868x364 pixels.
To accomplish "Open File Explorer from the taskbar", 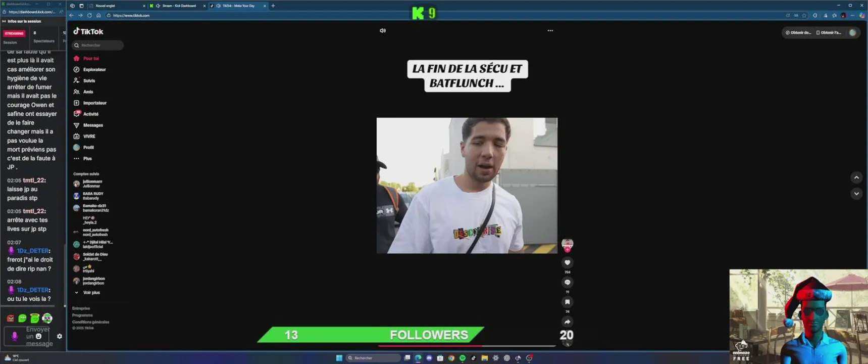I will point(485,358).
